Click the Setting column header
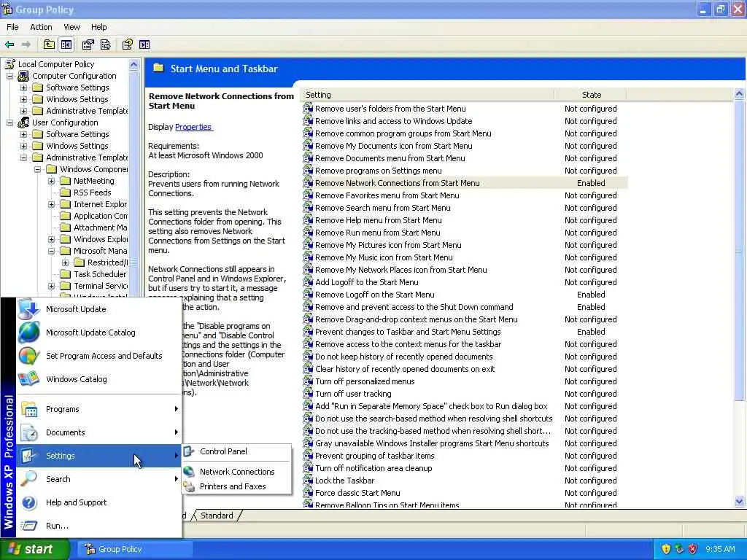Image resolution: width=747 pixels, height=560 pixels. click(x=427, y=95)
